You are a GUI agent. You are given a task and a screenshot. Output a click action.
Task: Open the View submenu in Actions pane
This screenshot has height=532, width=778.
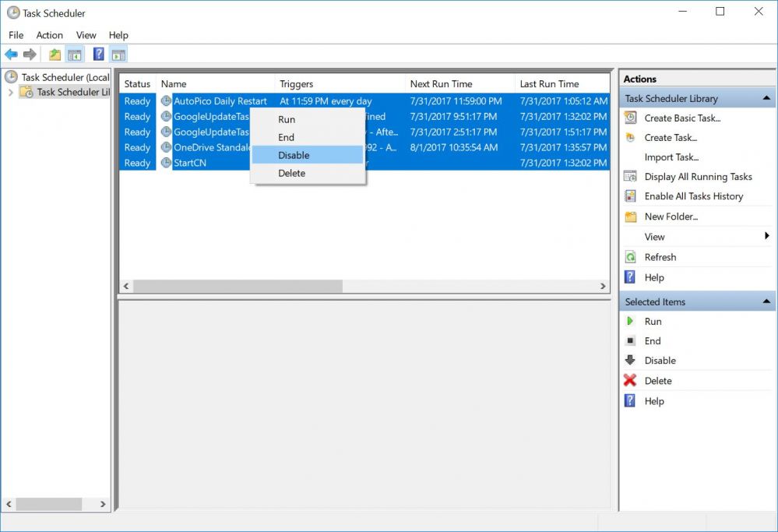654,236
